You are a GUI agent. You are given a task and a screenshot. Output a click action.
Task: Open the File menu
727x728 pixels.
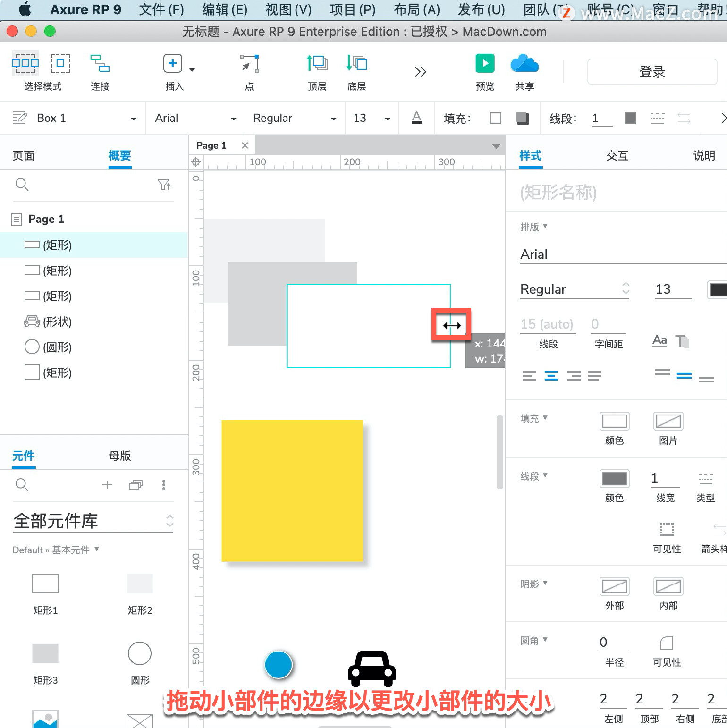(x=161, y=9)
